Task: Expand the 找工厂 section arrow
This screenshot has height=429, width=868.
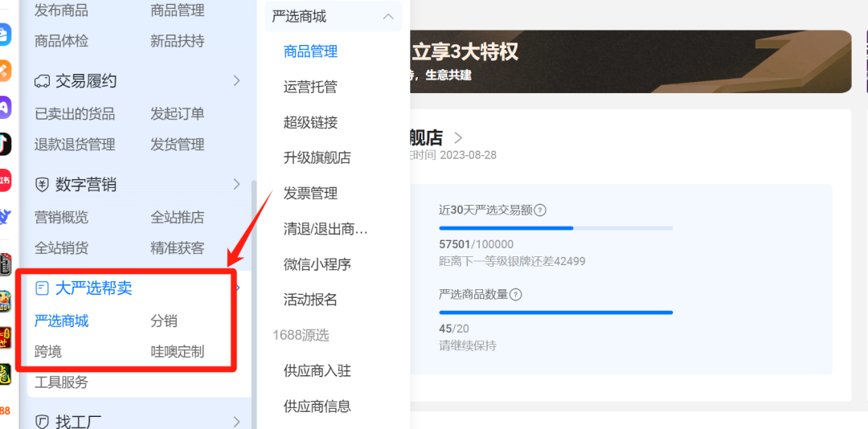Action: pos(237,422)
